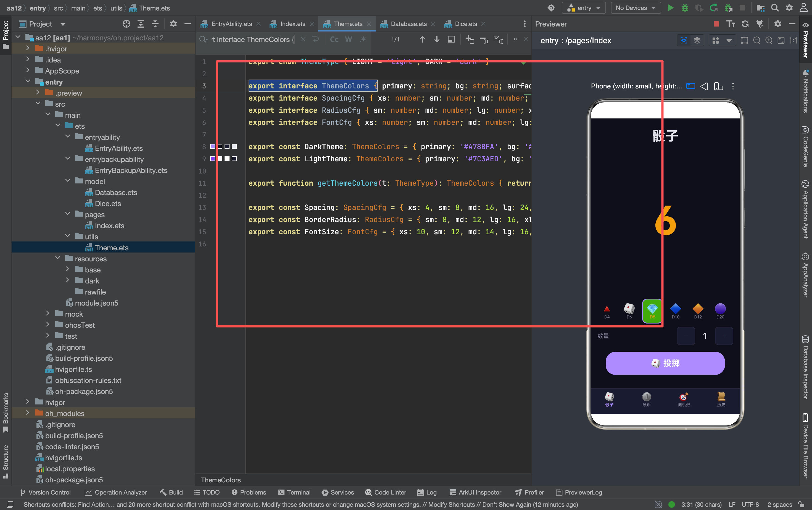Select Dice.ets in the project tree

107,203
